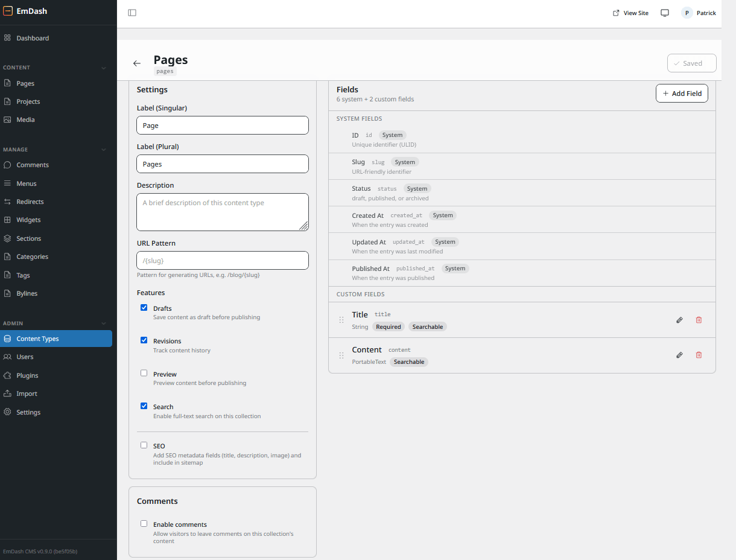Toggle the sidebar collapse icon
Screen dimensions: 736x560
point(132,13)
